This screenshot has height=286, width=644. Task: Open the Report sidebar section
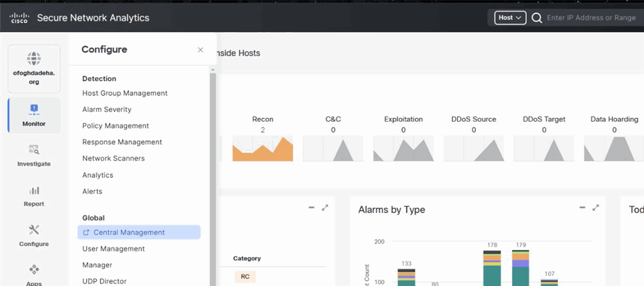pyautogui.click(x=34, y=196)
